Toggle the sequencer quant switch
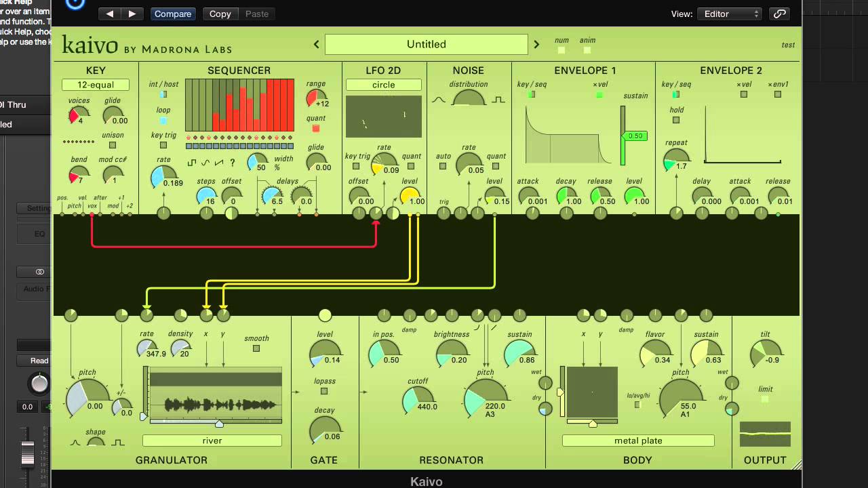 (x=316, y=128)
